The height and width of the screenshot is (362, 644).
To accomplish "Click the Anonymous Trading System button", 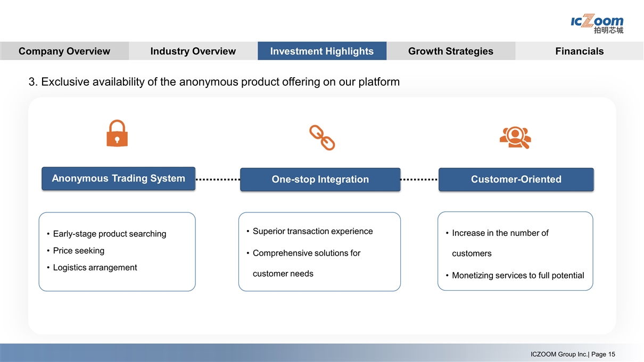I will pyautogui.click(x=118, y=178).
